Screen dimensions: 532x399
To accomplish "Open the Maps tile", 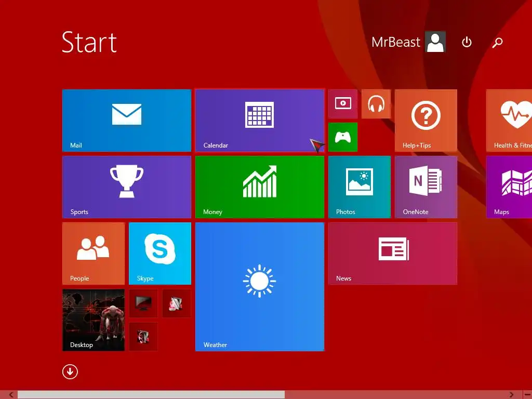I will [x=509, y=187].
